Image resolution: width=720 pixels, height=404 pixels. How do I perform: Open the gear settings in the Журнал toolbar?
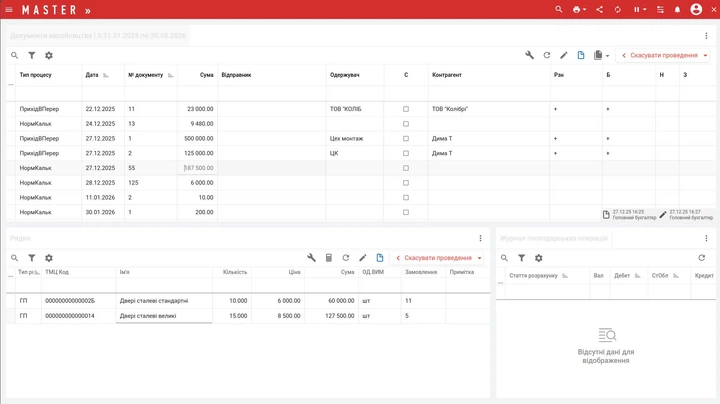click(539, 258)
